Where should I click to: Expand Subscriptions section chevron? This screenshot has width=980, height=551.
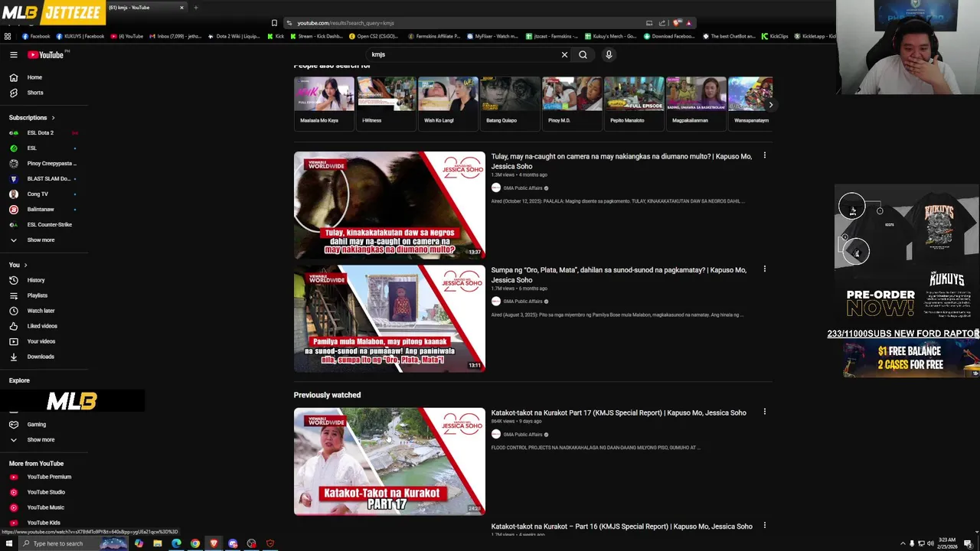pos(53,118)
